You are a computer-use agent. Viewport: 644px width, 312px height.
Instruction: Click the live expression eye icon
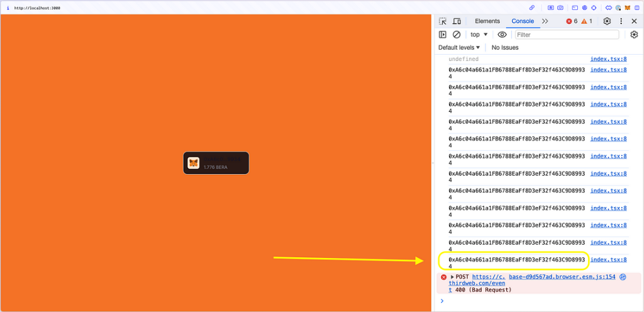click(502, 35)
